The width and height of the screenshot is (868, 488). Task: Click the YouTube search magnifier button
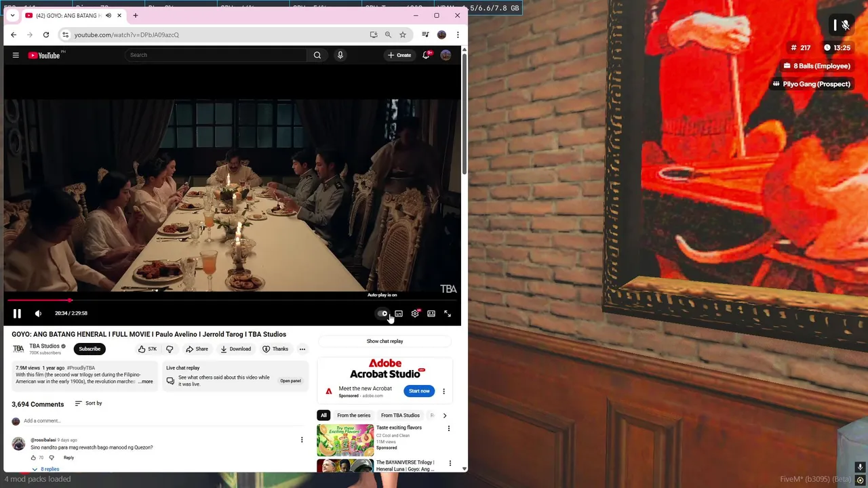click(317, 55)
